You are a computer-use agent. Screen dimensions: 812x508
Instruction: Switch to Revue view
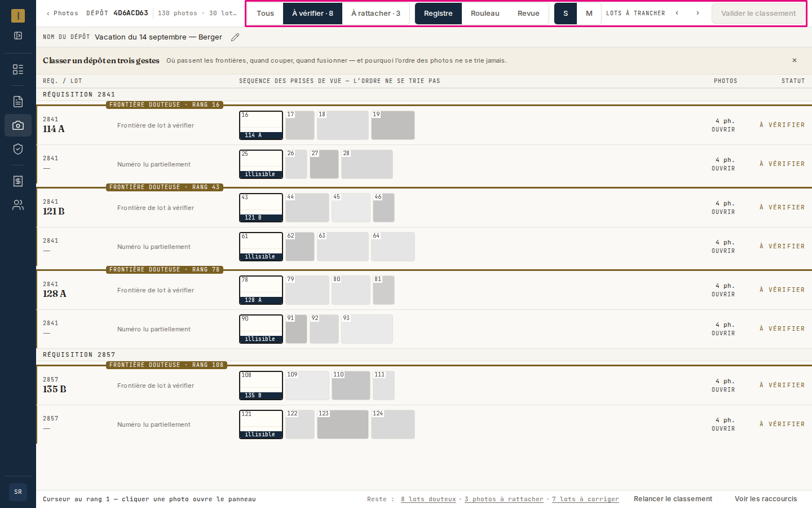tap(528, 14)
